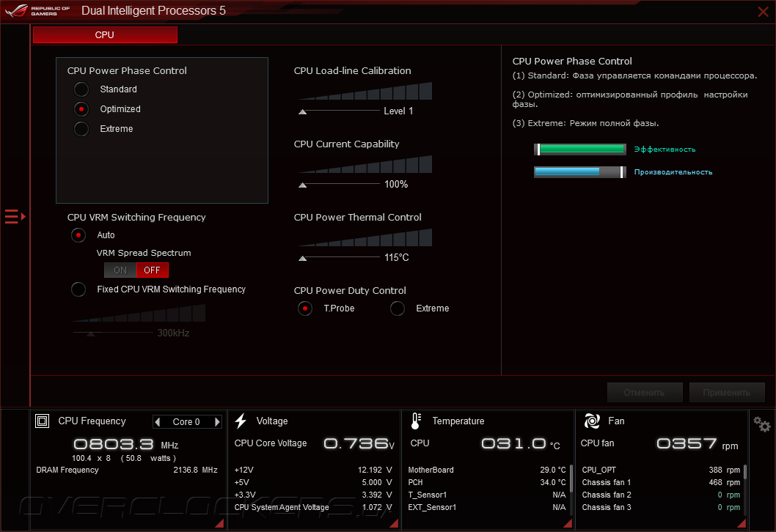Screen dimensions: 776x532
Task: Click the Производительность blue bar
Action: [x=580, y=171]
